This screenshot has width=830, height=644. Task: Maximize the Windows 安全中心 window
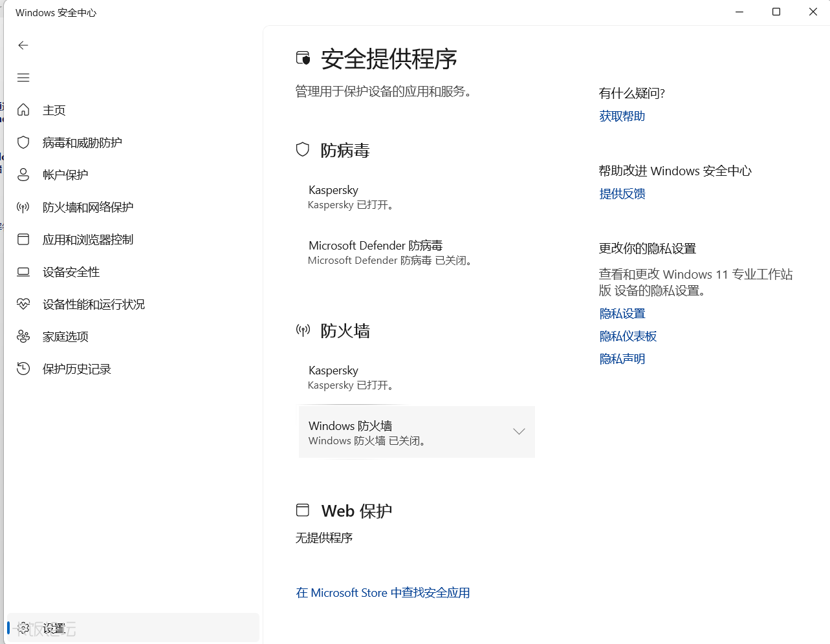pyautogui.click(x=776, y=12)
